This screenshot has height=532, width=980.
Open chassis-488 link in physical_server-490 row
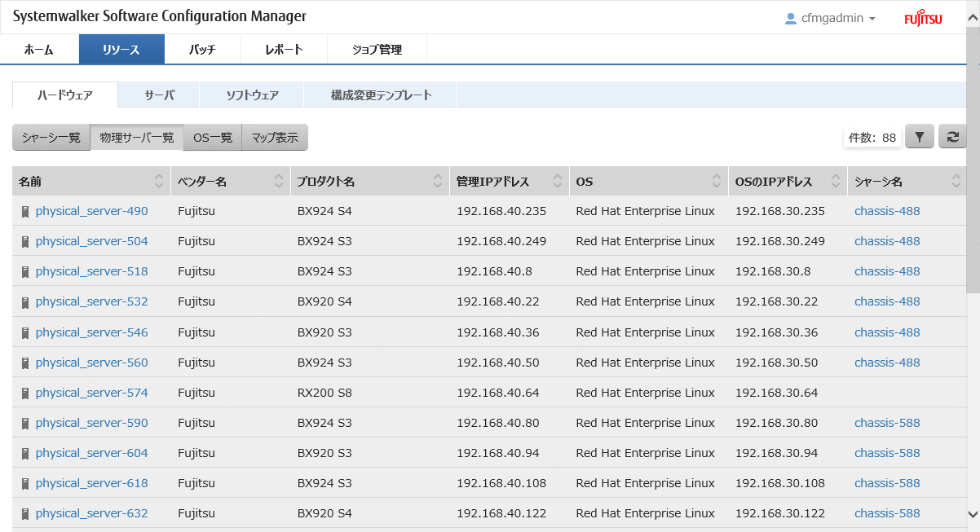(x=887, y=211)
